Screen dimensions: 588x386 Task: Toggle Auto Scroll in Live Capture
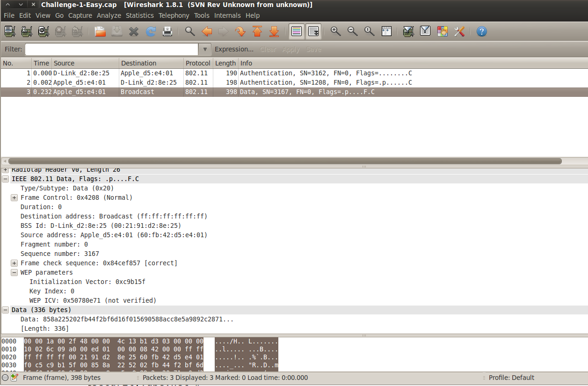click(313, 31)
